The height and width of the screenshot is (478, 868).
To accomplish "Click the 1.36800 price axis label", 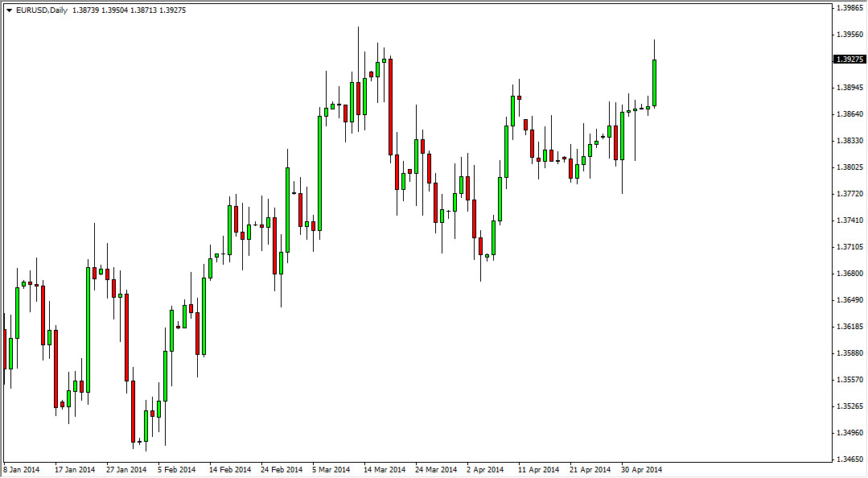I will coord(850,274).
